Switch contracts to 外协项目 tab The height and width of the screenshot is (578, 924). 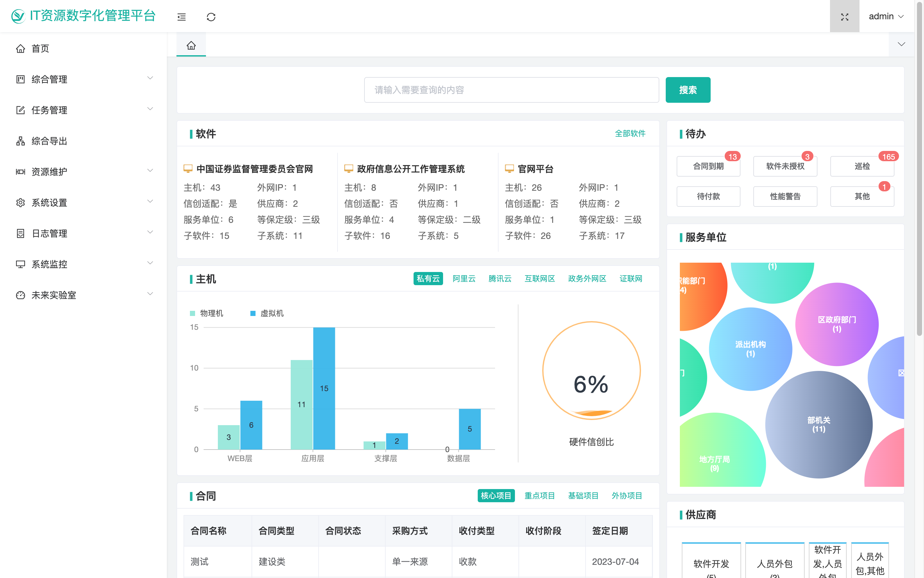click(x=627, y=496)
